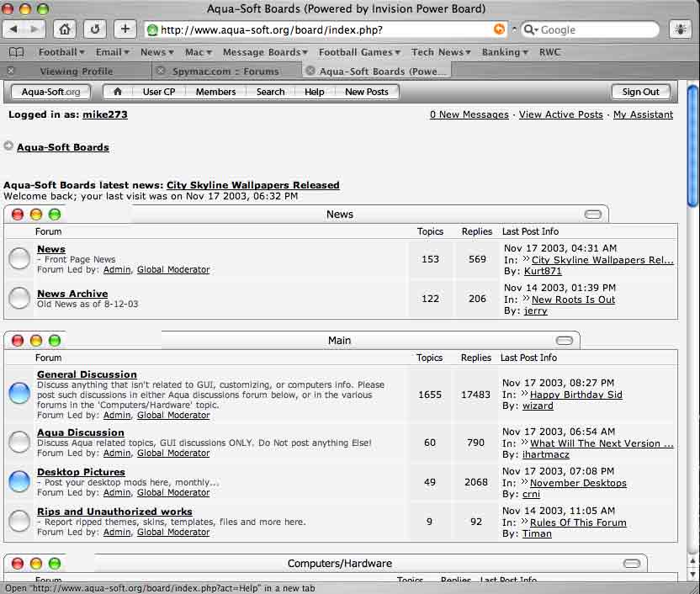This screenshot has height=594, width=700.
Task: Click the General Discussion blue status icon
Action: (x=19, y=393)
